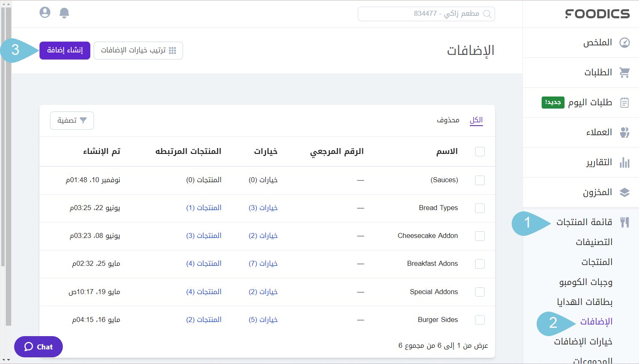Check the (Sauces) row checkbox
Image resolution: width=639 pixels, height=364 pixels.
[480, 180]
